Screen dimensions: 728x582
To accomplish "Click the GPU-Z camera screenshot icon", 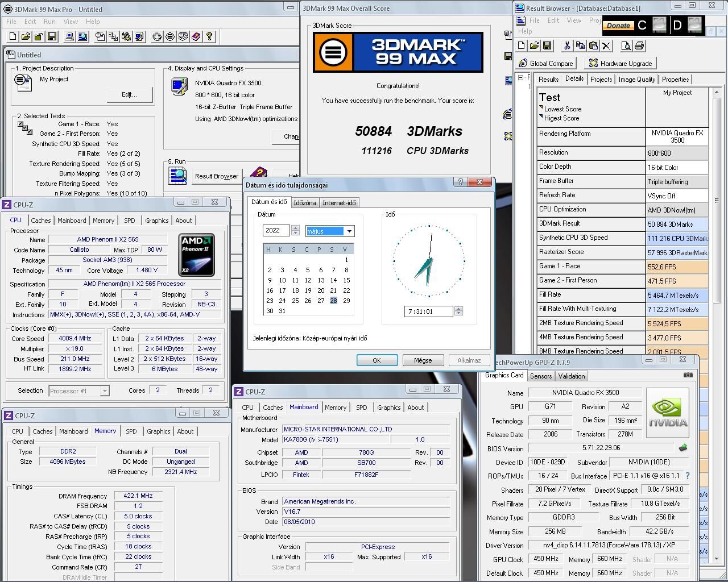I will [688, 375].
